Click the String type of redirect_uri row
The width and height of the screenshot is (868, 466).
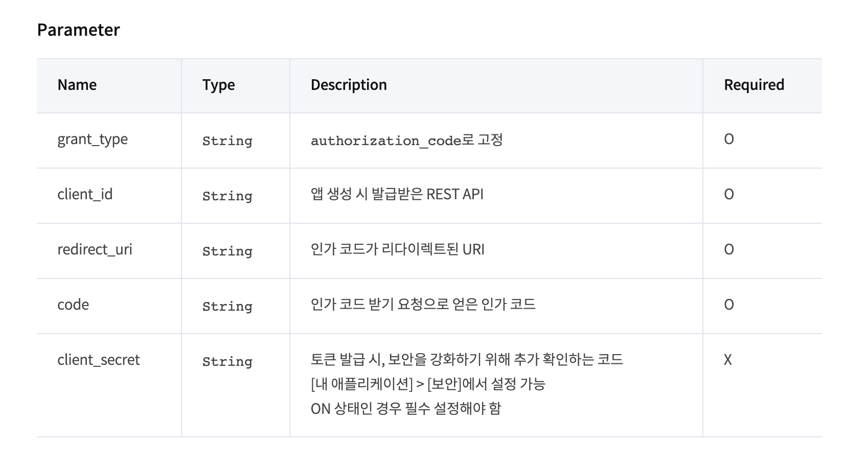point(227,251)
